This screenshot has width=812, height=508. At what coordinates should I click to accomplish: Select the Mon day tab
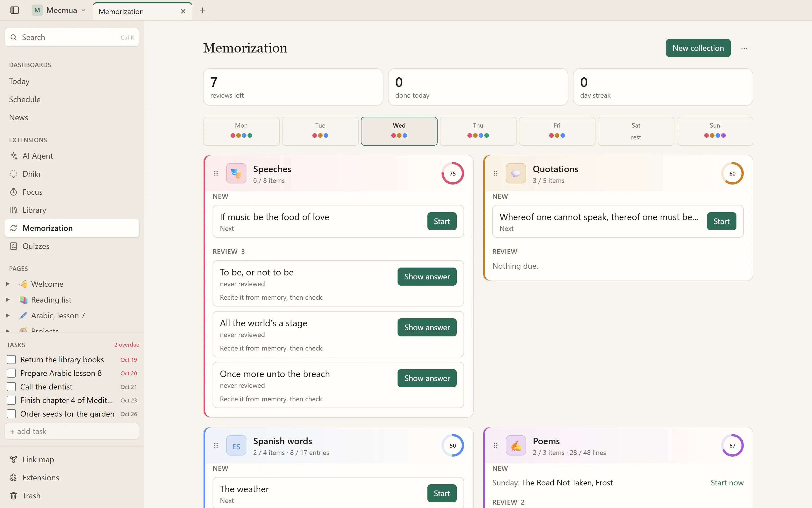(241, 131)
